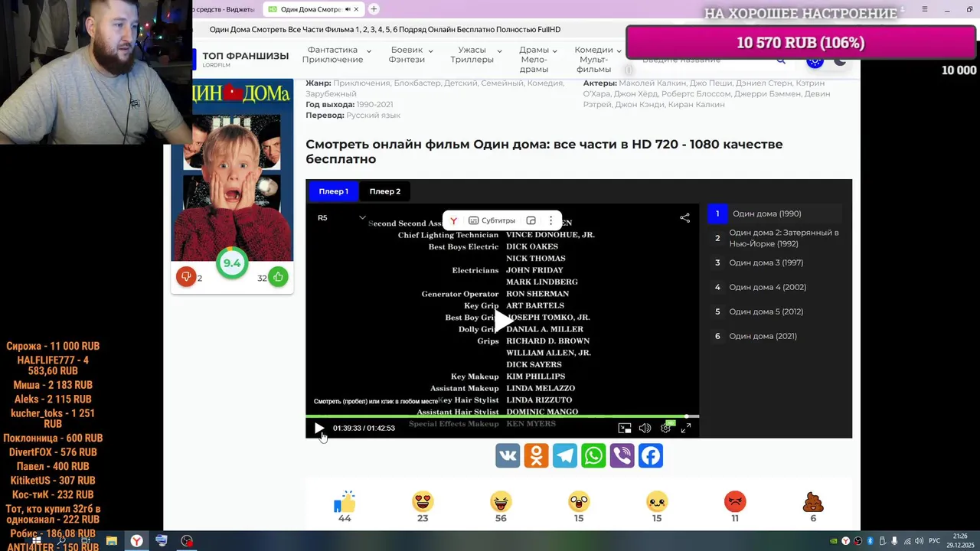React with the thumbs-up emoji (44)
This screenshot has width=980, height=551.
pos(345,502)
